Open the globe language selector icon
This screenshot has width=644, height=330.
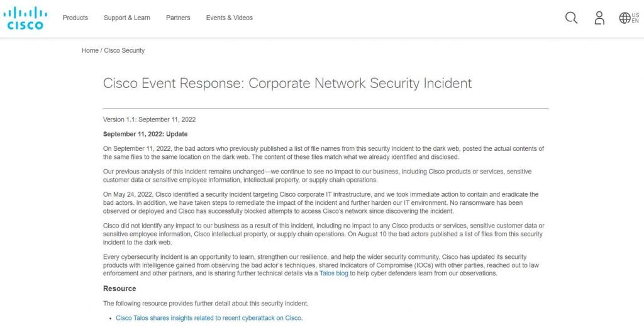point(625,18)
